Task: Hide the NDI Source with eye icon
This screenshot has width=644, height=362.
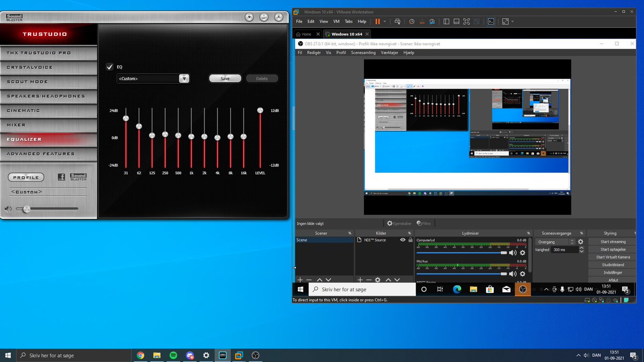Action: [x=402, y=240]
